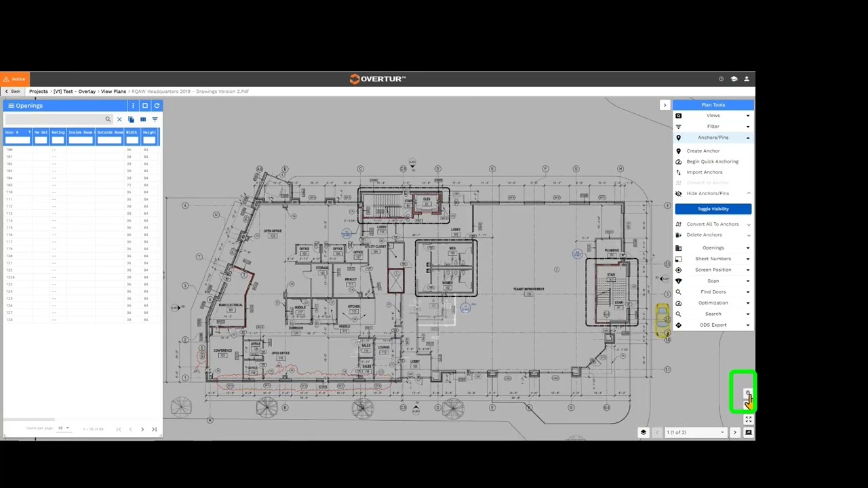
Task: Click the Toggle Visibility button
Action: pos(713,209)
